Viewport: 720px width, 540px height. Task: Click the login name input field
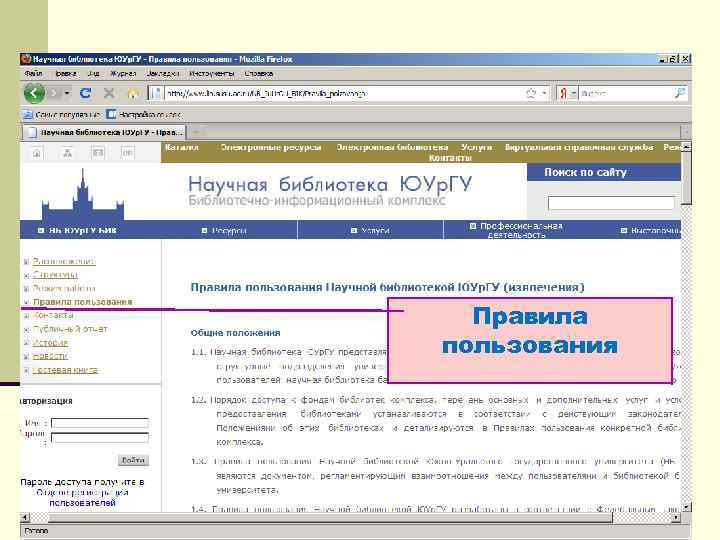pos(100,423)
